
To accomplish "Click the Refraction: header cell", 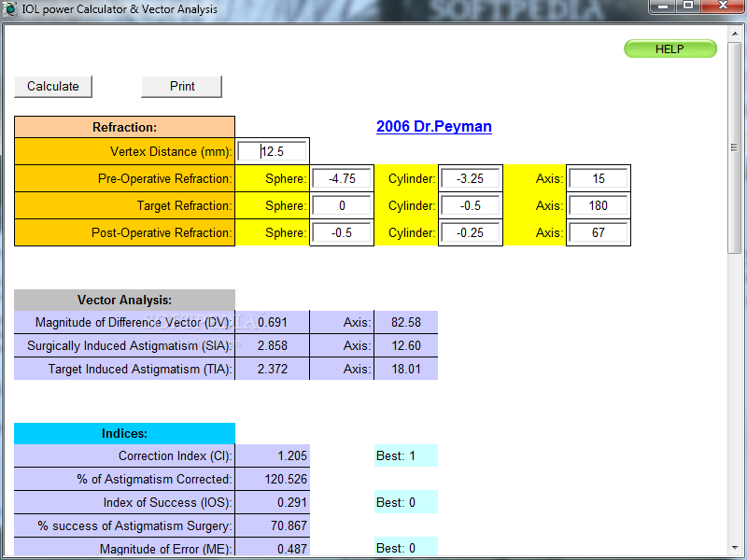I will (124, 127).
